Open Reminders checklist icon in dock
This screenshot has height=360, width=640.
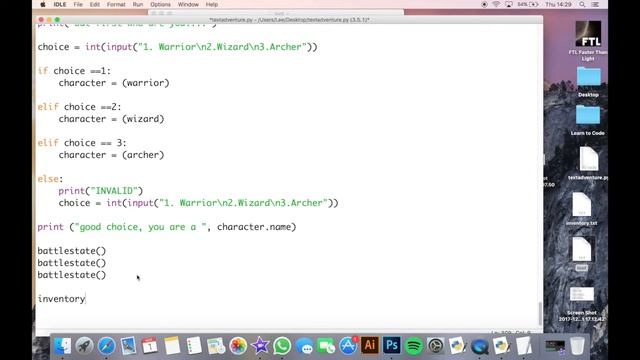point(194,346)
